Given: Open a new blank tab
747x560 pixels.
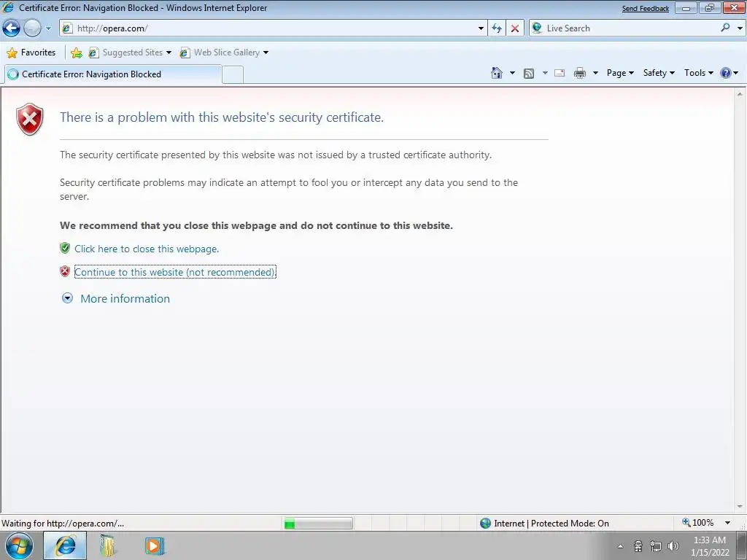Looking at the screenshot, I should [233, 75].
